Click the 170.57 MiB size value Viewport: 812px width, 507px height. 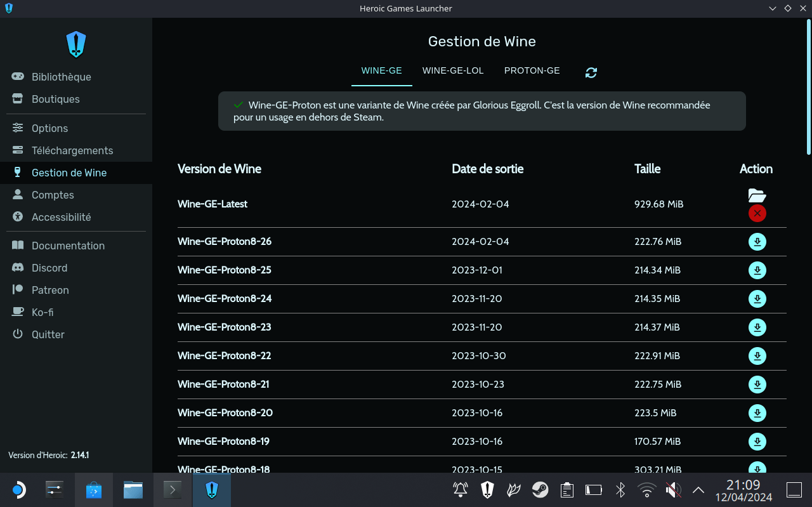click(x=658, y=442)
